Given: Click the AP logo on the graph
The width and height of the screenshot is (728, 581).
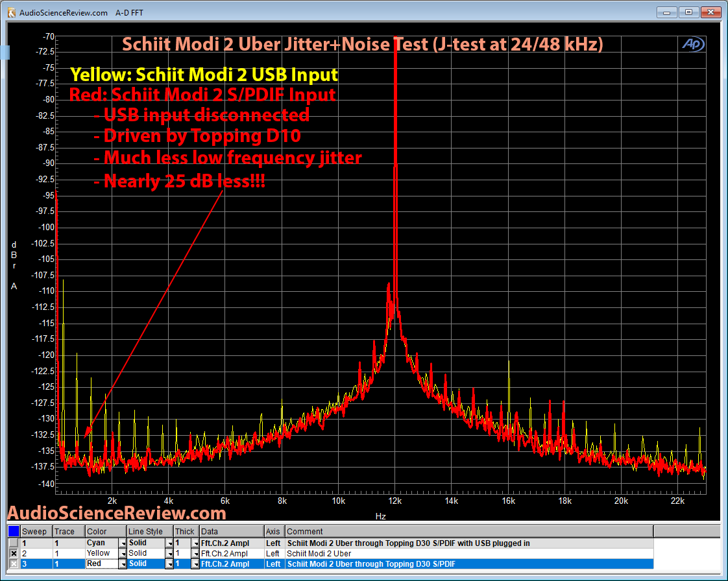Looking at the screenshot, I should coord(693,45).
